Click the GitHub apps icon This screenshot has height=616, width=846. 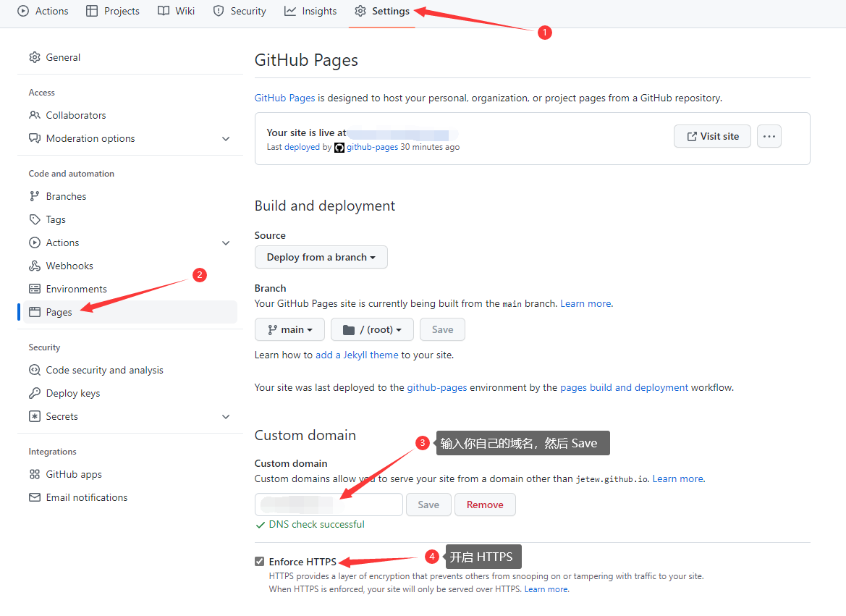coord(34,474)
